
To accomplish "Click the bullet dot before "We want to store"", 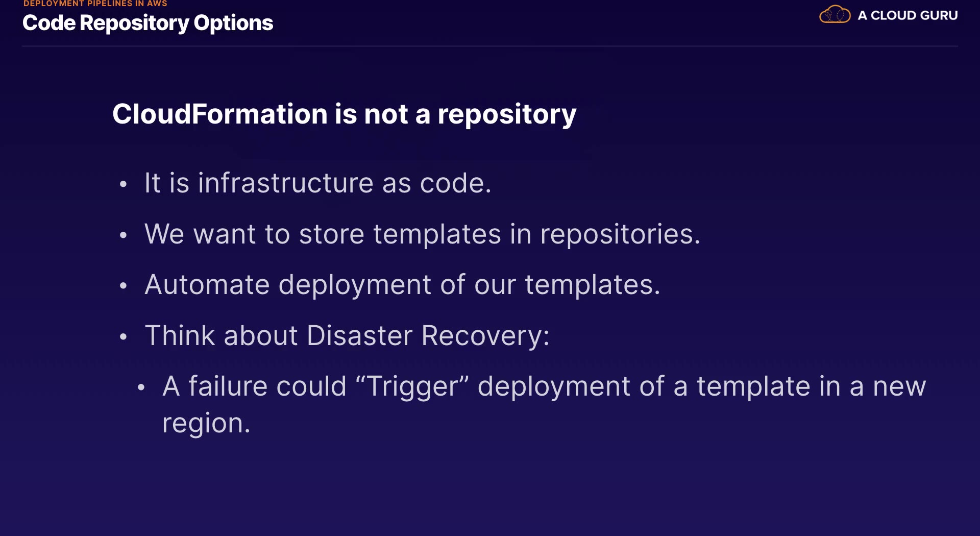I will [x=123, y=235].
